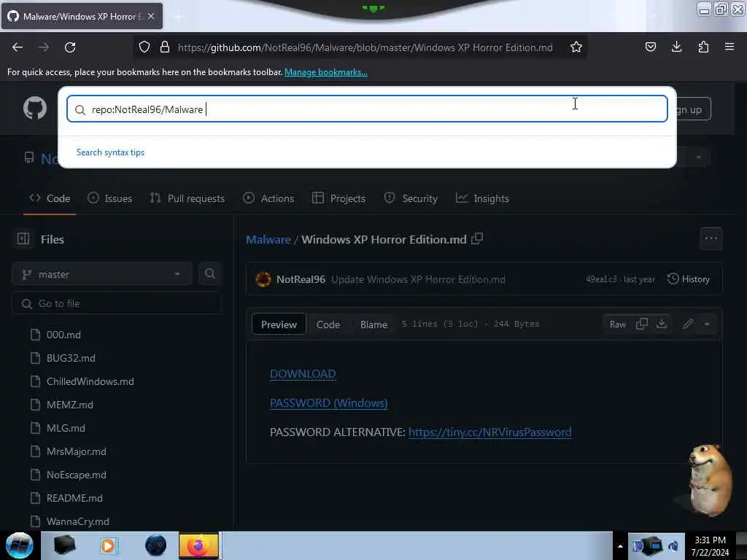Reload the page with the refresh icon

[70, 47]
